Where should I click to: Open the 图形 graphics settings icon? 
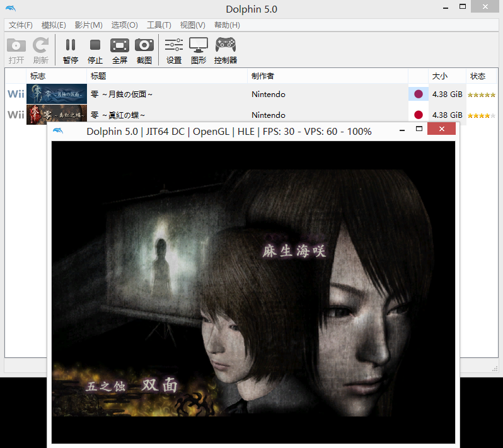click(199, 50)
